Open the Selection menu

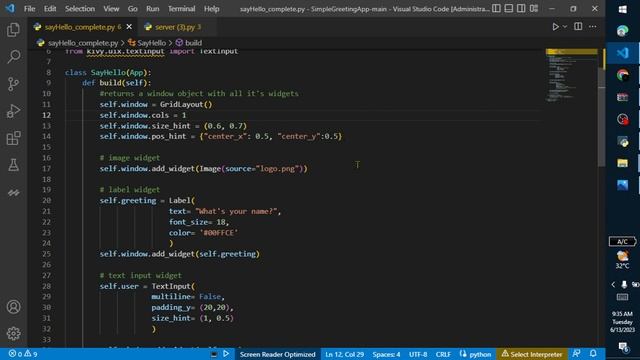[x=80, y=9]
